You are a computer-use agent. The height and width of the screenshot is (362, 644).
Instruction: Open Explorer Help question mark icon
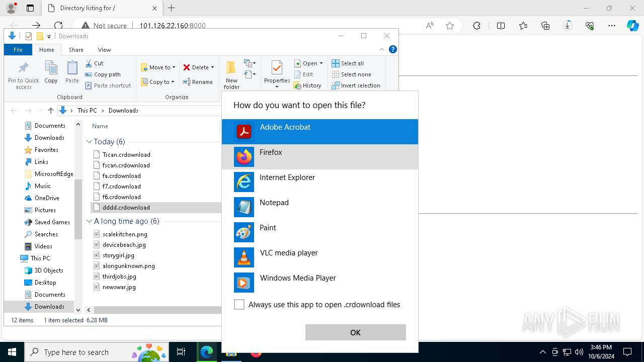[x=393, y=49]
